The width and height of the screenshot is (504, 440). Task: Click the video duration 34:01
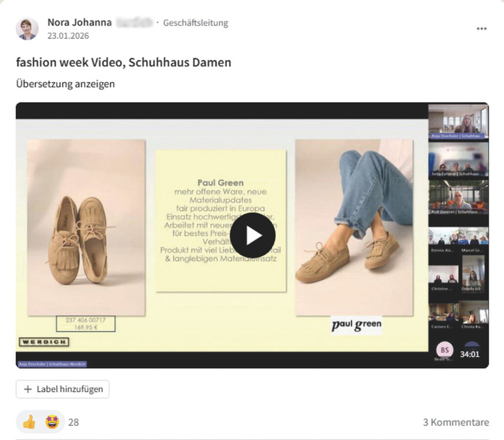click(470, 354)
